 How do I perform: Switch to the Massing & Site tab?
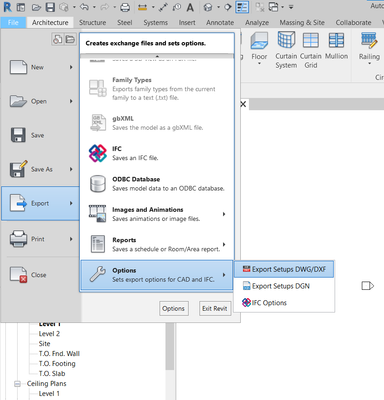pos(302,23)
